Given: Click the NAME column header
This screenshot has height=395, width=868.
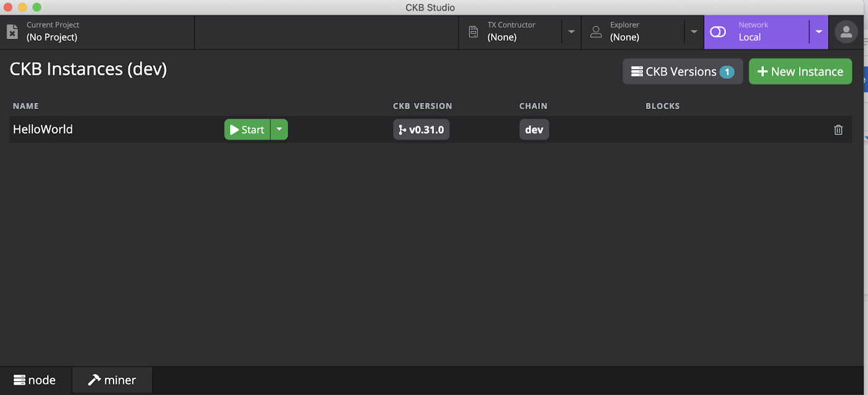Looking at the screenshot, I should 25,106.
